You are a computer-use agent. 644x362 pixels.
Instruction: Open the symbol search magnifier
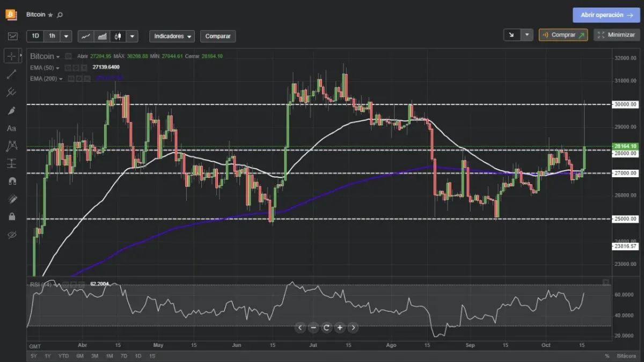60,15
